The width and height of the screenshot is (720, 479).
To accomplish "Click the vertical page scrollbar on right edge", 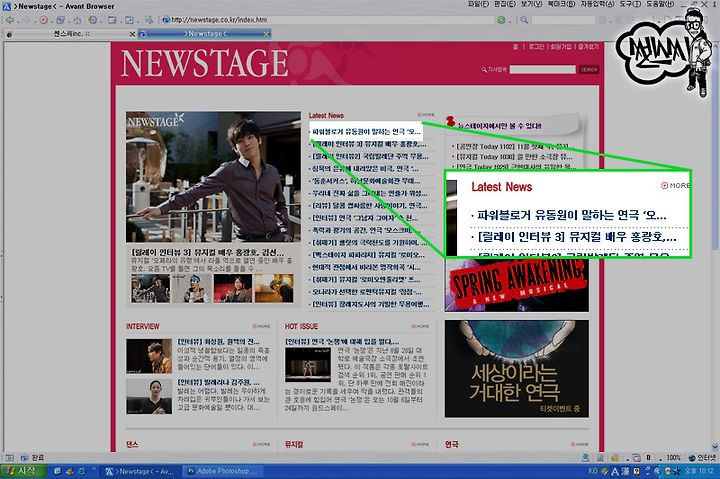I will click(715, 246).
